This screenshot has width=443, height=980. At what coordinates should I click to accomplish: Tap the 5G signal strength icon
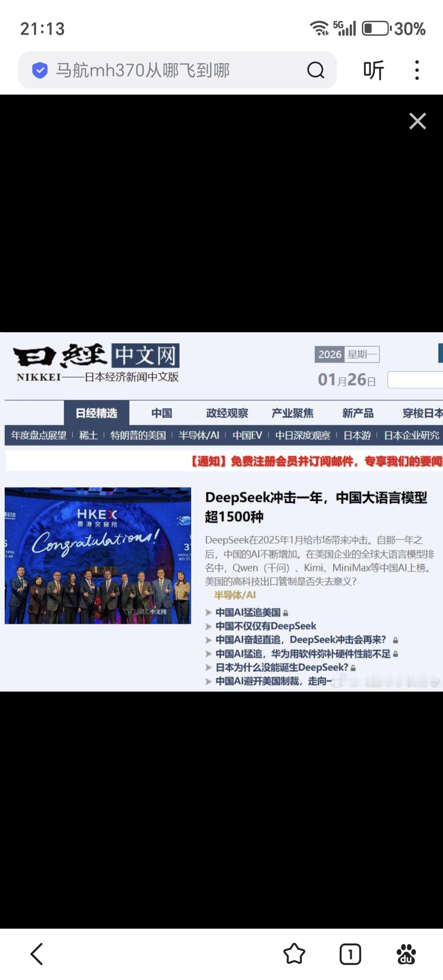click(344, 28)
